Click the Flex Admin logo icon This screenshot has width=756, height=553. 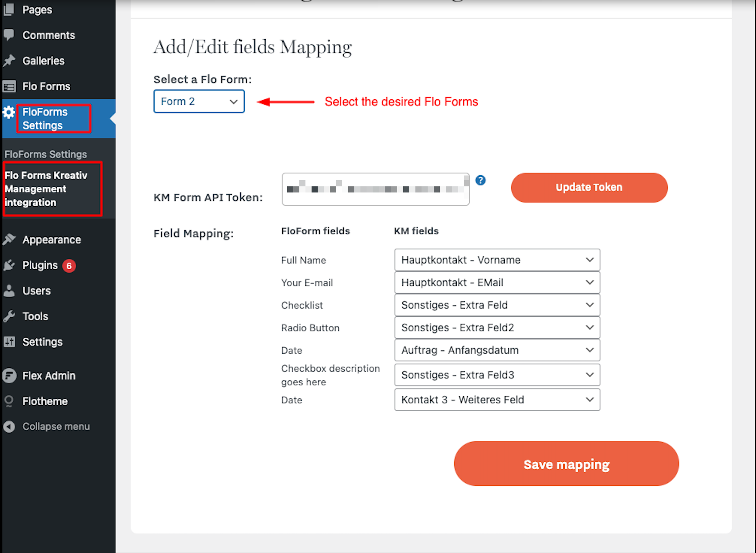tap(9, 375)
